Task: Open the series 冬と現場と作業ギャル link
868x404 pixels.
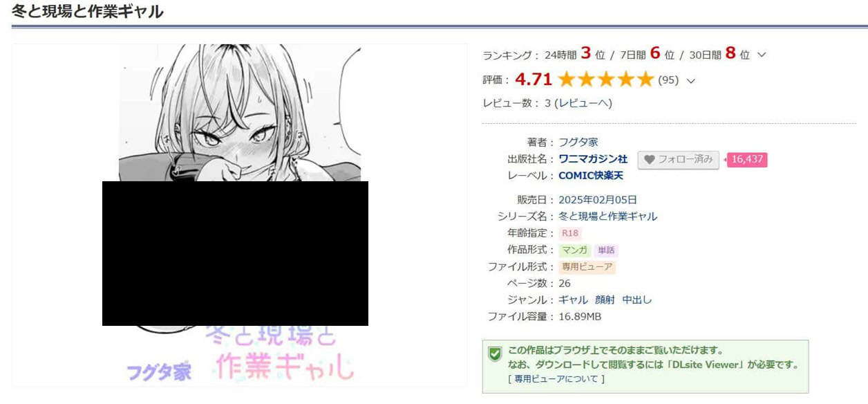Action: tap(608, 217)
